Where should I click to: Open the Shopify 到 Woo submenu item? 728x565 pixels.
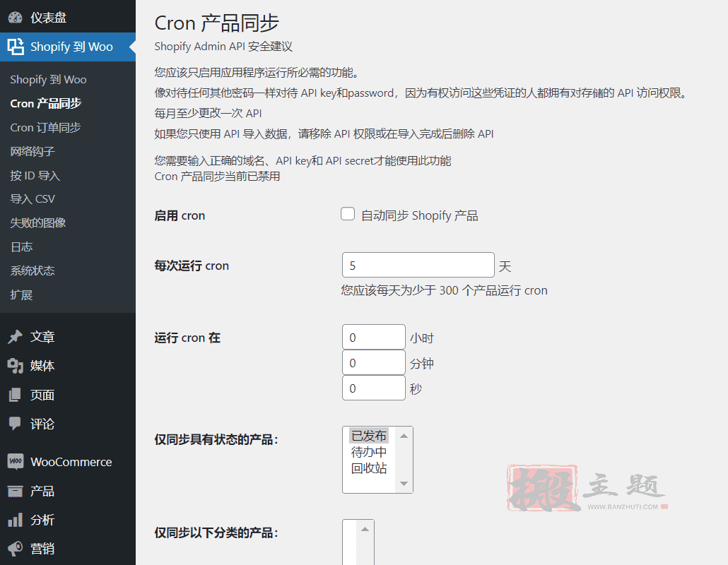[x=48, y=79]
